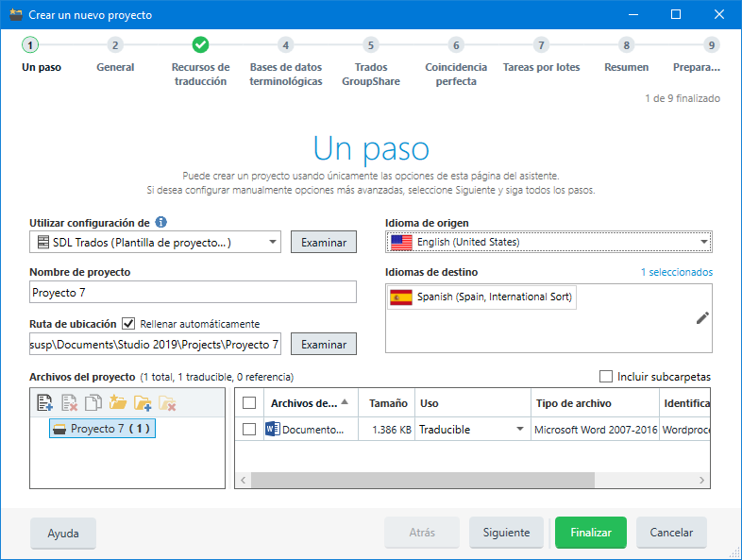Click the new folder icon with star

pyautogui.click(x=118, y=402)
